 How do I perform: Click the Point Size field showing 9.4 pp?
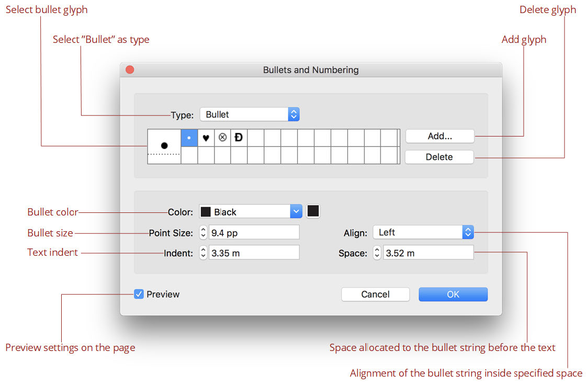coord(254,232)
